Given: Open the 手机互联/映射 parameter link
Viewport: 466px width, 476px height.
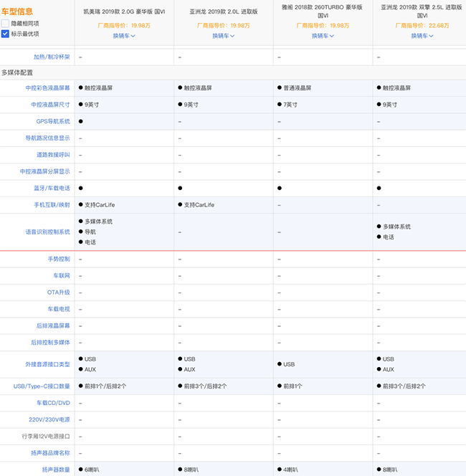Looking at the screenshot, I should pyautogui.click(x=52, y=205).
